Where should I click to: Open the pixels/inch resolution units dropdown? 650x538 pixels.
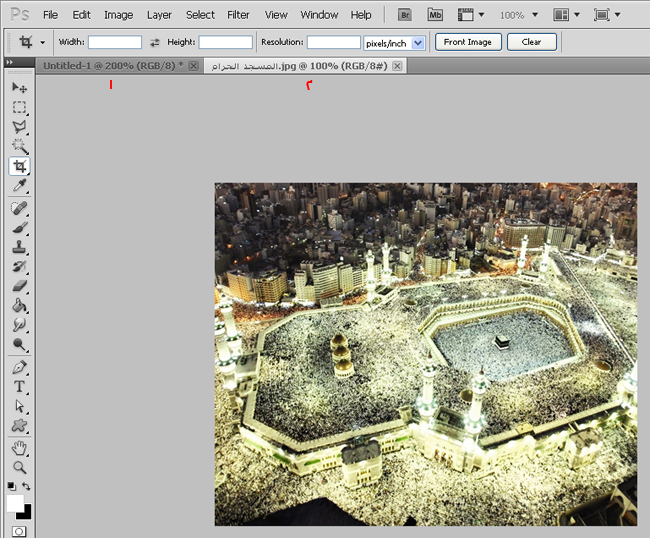(x=417, y=43)
